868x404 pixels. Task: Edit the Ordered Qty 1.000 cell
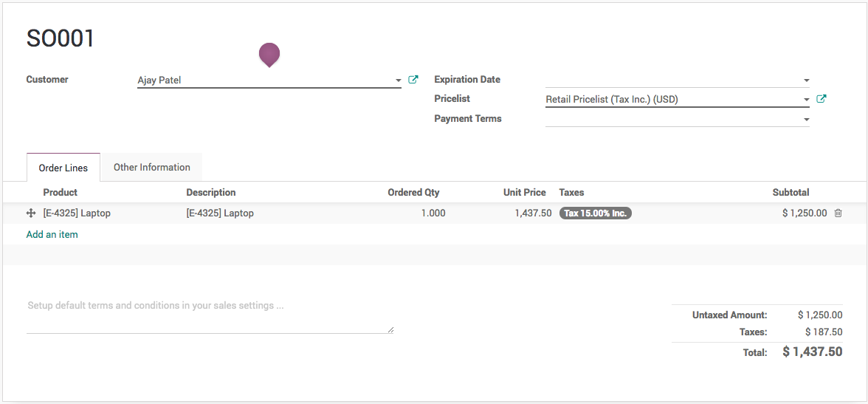(x=428, y=213)
